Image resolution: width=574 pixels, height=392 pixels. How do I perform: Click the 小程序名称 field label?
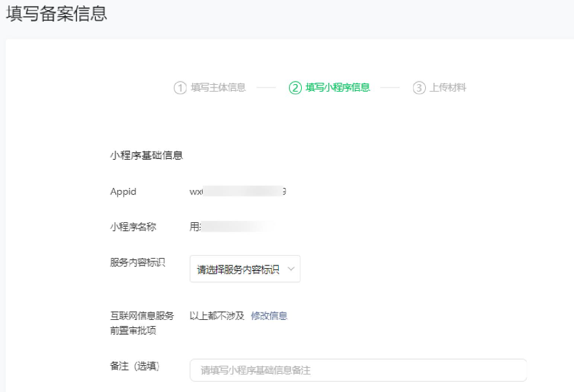(133, 227)
